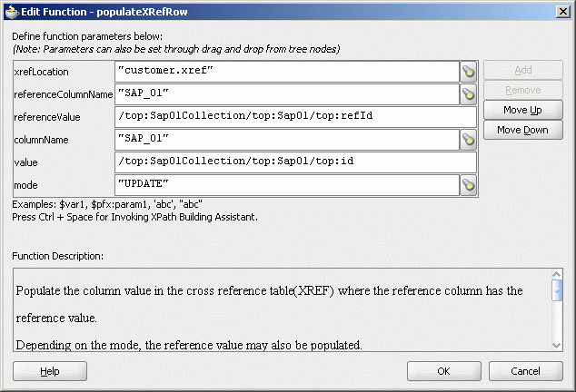This screenshot has width=576, height=392.
Task: Confirm the dialog with OK
Action: click(443, 371)
